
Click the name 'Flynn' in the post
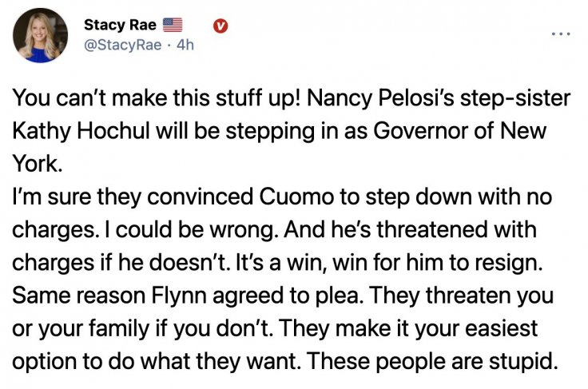coord(178,296)
